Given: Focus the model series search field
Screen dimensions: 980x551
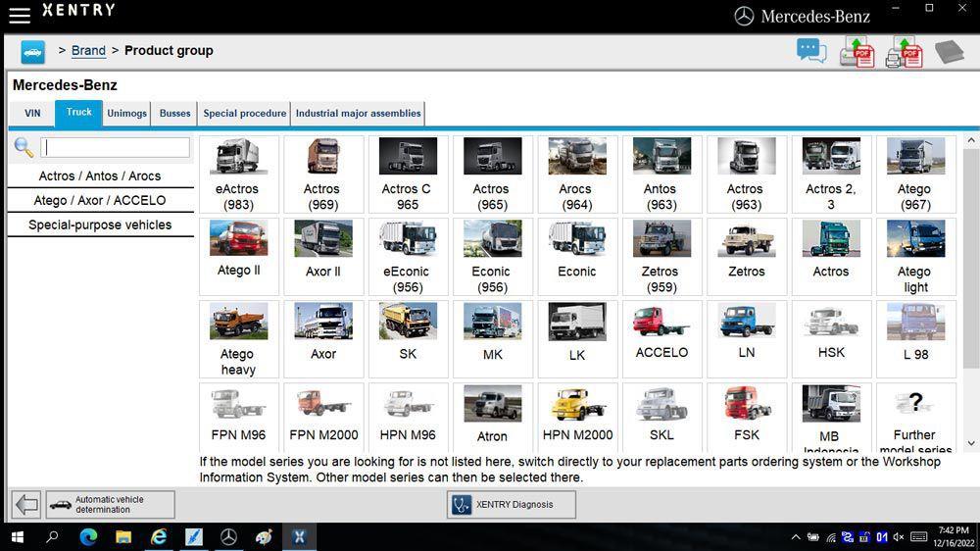Looking at the screenshot, I should [115, 148].
